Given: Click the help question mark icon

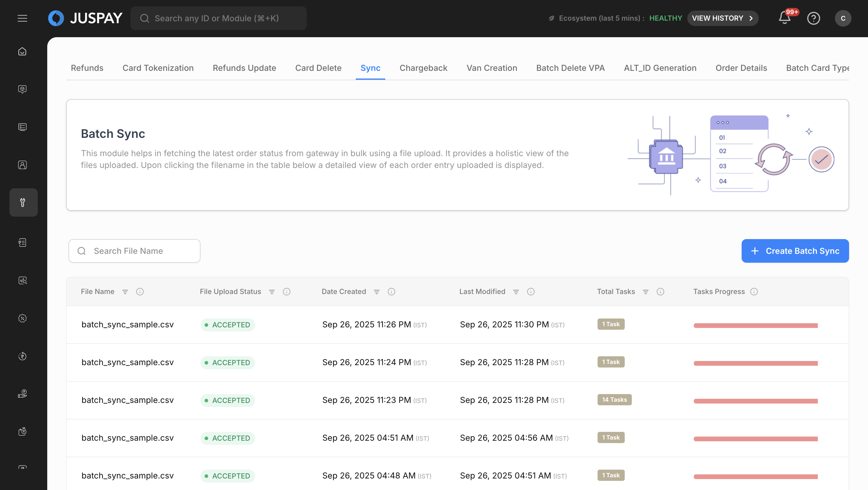Looking at the screenshot, I should pos(813,18).
